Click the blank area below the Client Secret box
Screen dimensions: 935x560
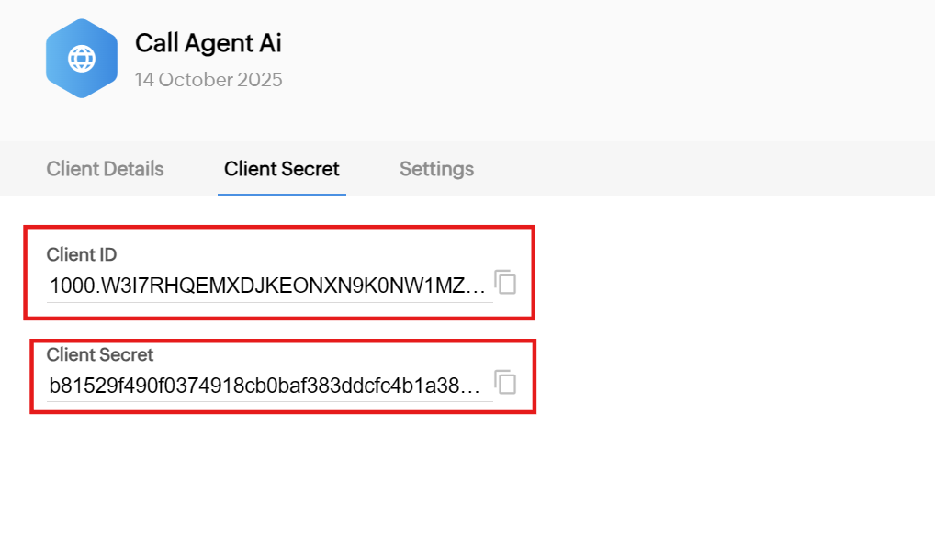click(x=276, y=487)
